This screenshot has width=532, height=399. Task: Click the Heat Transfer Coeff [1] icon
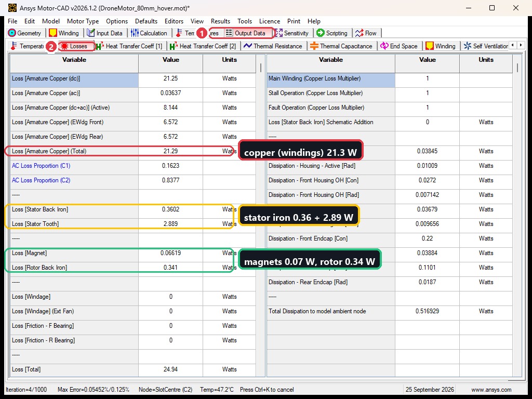click(99, 46)
